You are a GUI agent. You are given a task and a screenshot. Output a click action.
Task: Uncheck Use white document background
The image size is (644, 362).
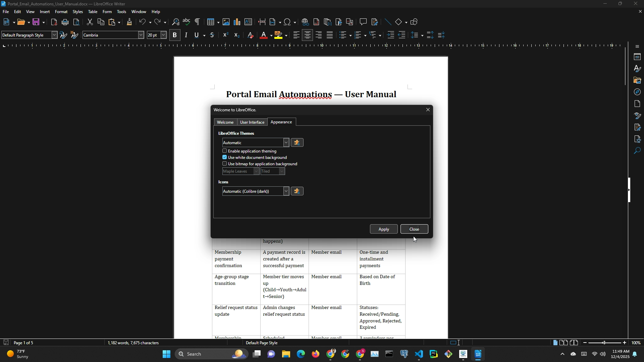coord(225,158)
